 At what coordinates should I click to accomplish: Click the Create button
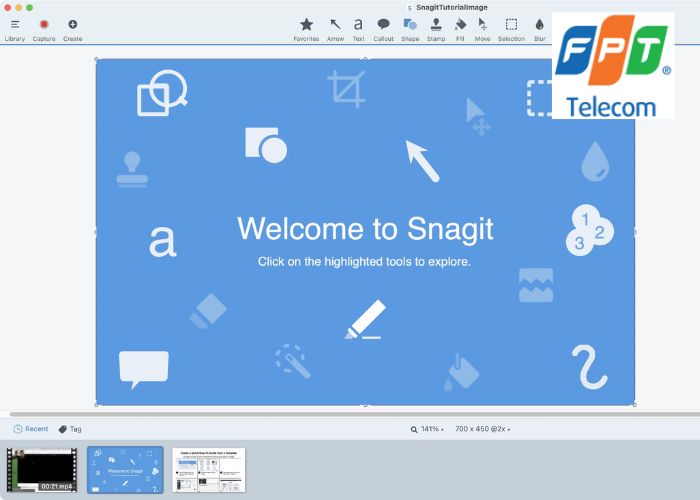pos(72,25)
